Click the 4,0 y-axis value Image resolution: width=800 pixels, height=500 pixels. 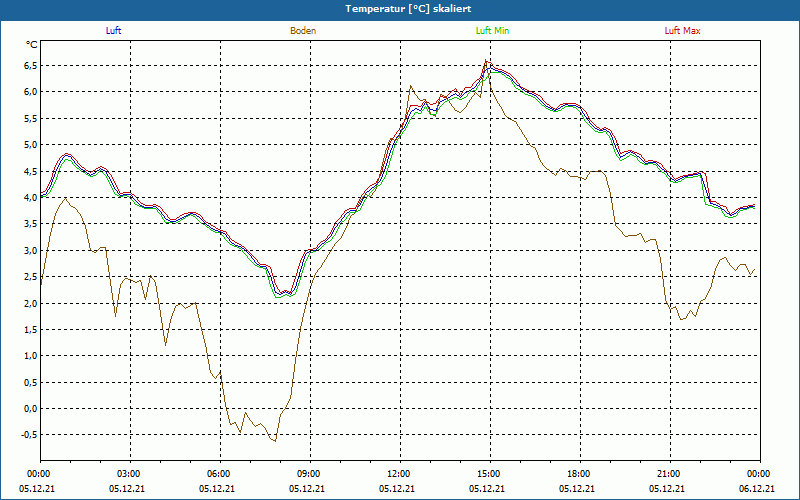point(30,197)
